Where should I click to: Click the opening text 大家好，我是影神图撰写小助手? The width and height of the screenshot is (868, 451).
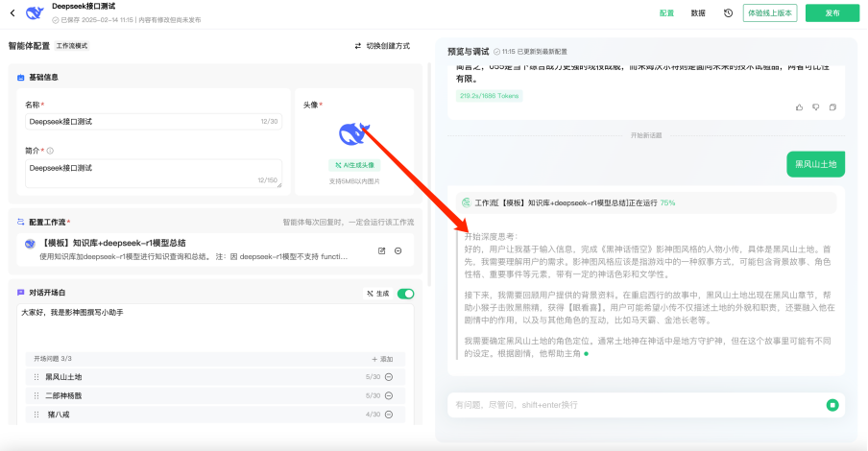72,313
